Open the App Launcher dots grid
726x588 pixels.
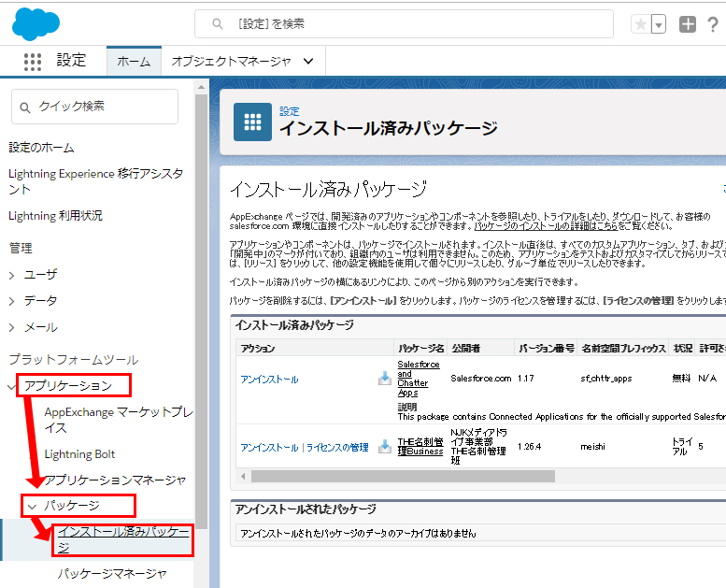[33, 62]
